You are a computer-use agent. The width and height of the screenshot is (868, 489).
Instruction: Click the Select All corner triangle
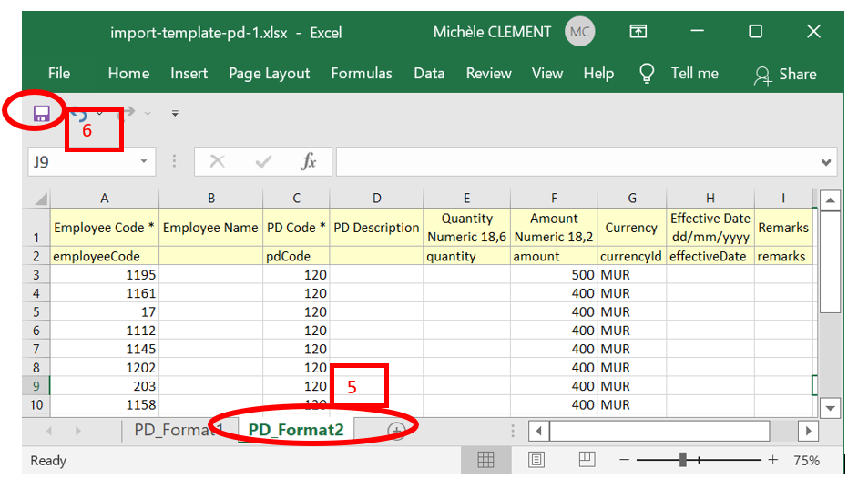pyautogui.click(x=40, y=198)
